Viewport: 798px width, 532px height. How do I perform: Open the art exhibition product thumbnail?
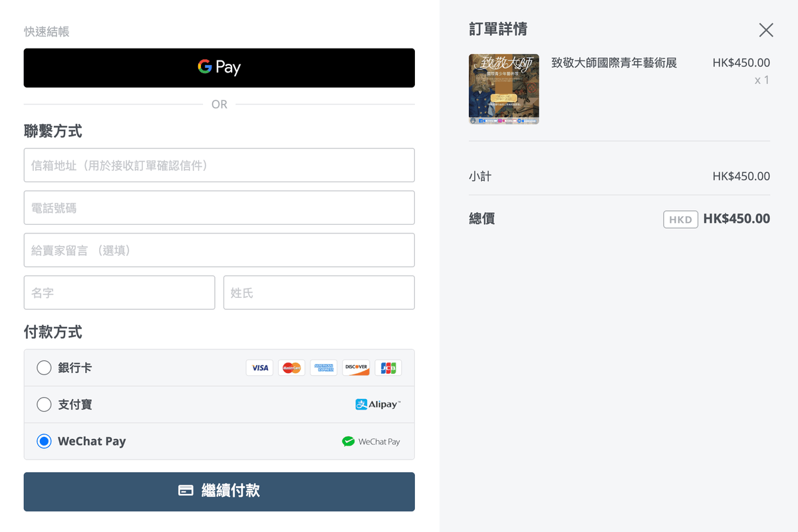click(504, 89)
